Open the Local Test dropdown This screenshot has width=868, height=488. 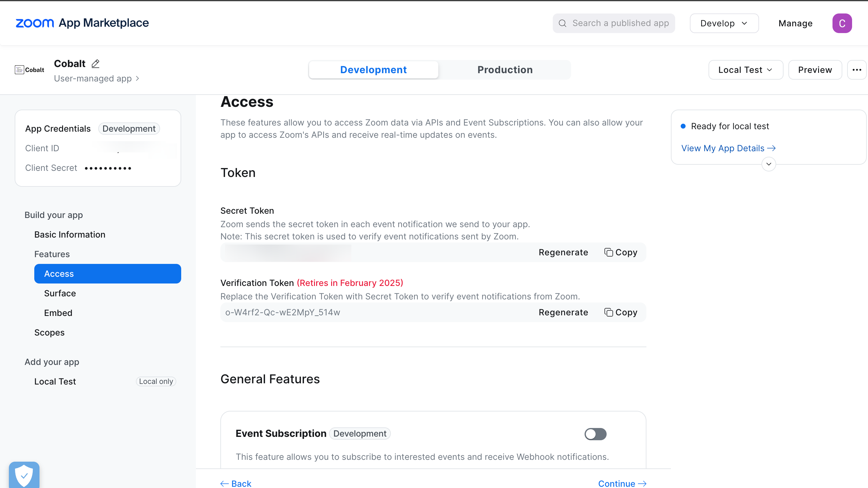point(745,70)
